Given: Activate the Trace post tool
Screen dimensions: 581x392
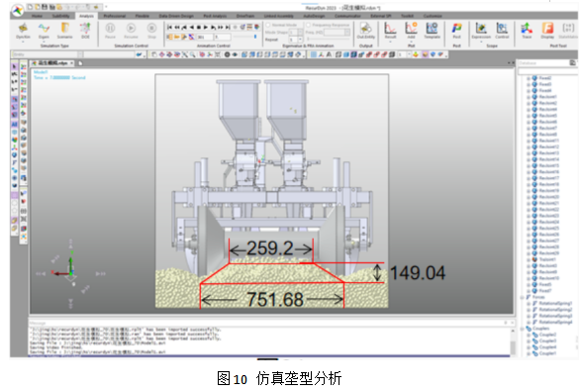Looking at the screenshot, I should [527, 30].
